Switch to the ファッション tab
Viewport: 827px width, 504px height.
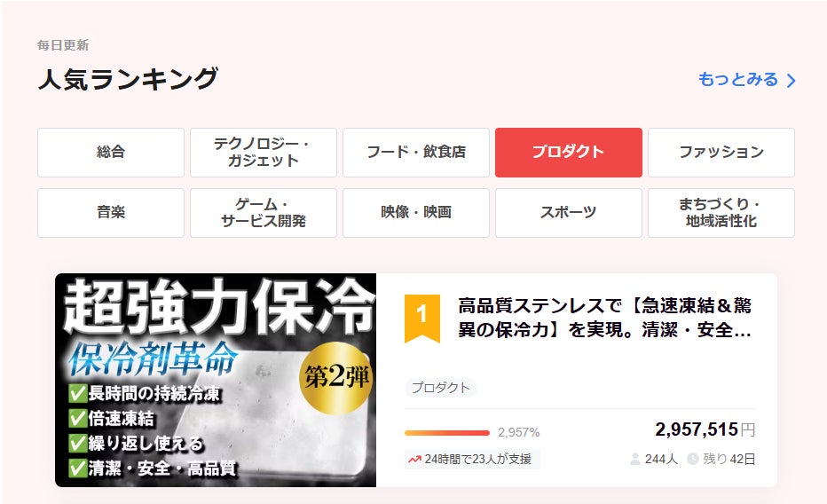[721, 153]
